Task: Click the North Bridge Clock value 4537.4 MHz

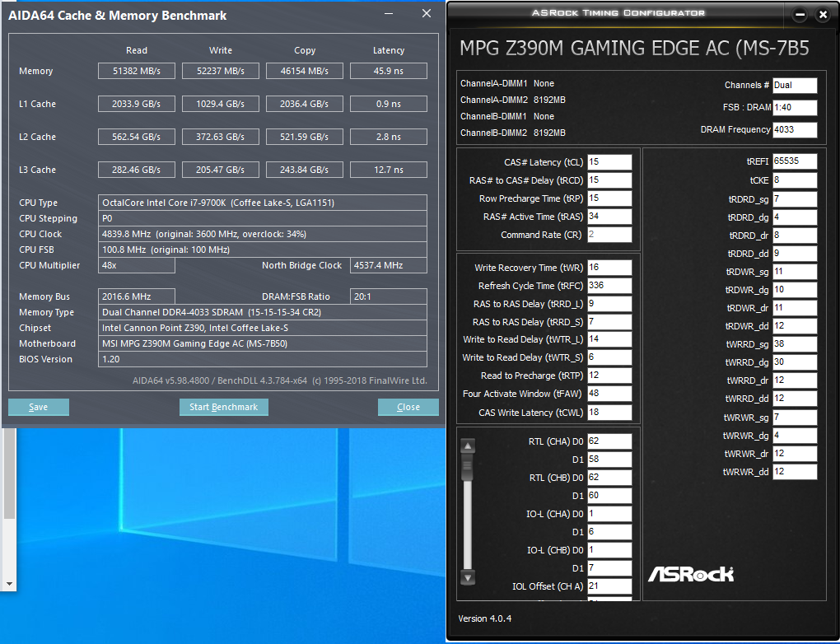Action: (389, 265)
